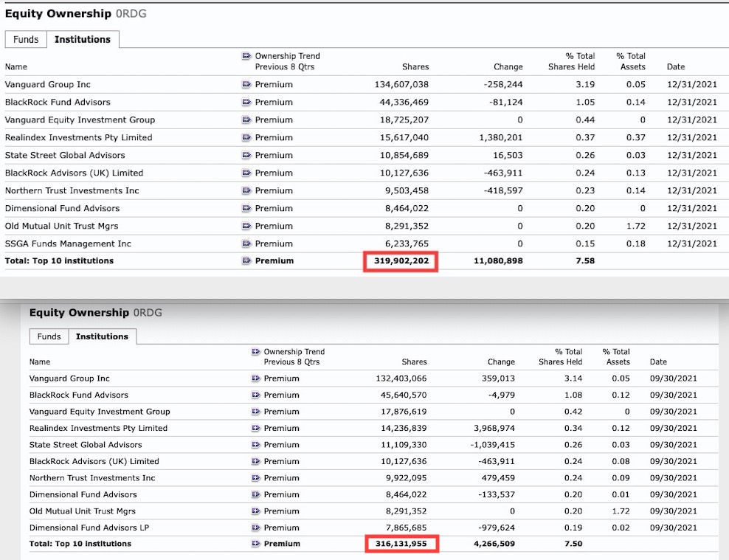The width and height of the screenshot is (729, 560).
Task: Click the Ownership Trend header icon, top table
Action: [246, 56]
